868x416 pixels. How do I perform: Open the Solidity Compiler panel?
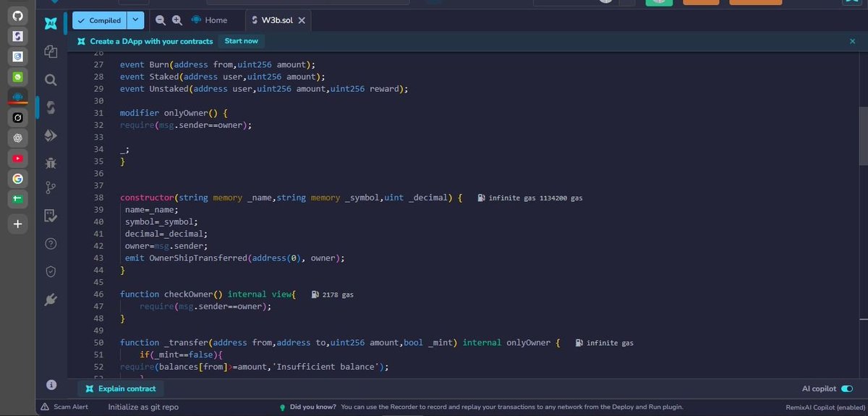[51, 107]
